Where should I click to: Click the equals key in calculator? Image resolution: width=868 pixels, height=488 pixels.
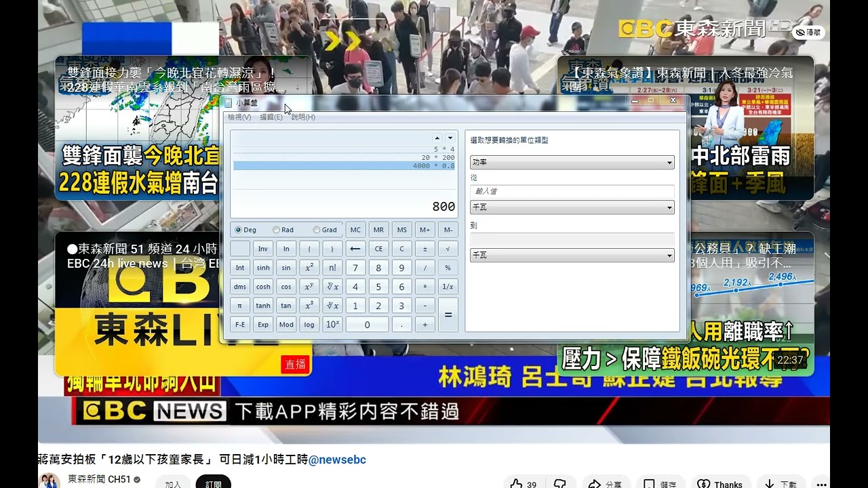(448, 315)
